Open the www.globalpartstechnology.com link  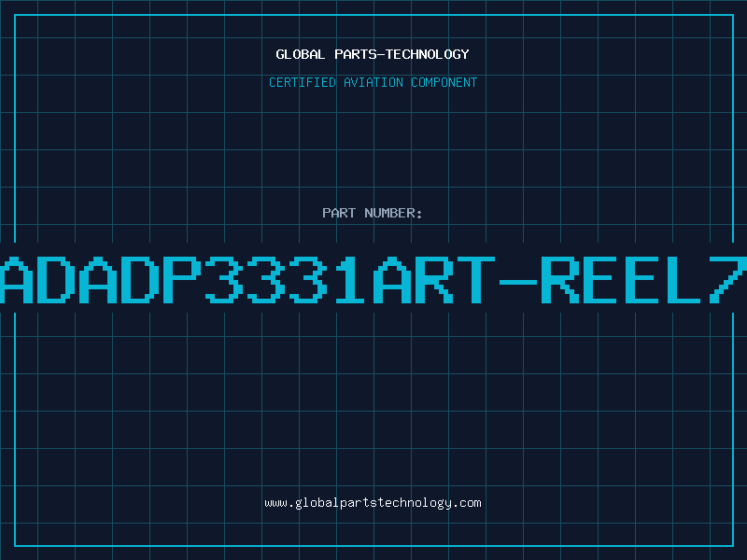coord(373,503)
